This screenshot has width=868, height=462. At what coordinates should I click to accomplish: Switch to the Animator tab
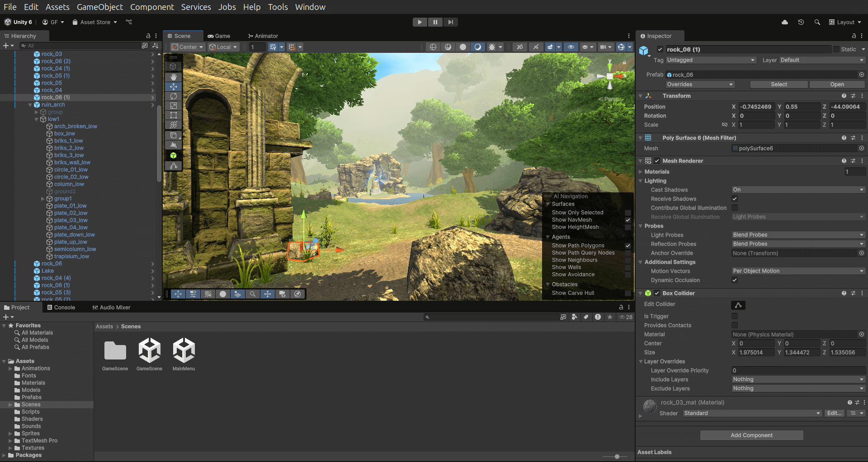point(263,36)
